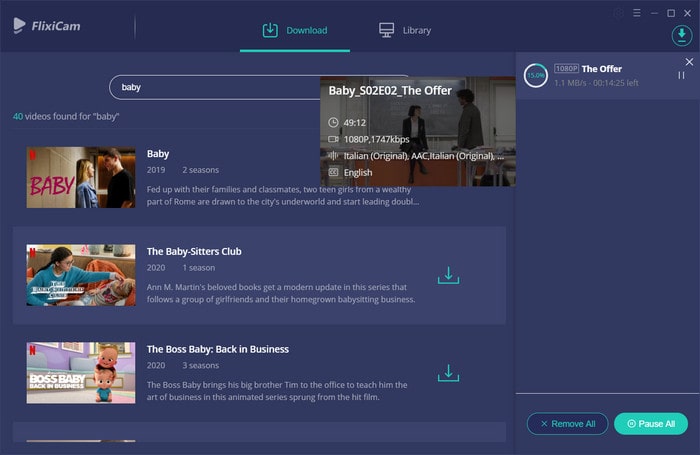This screenshot has height=455, width=700.
Task: Click the FlixiCam logo
Action: [x=47, y=26]
